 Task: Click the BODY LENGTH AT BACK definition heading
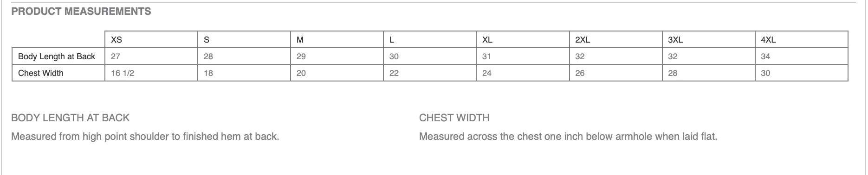click(x=71, y=118)
